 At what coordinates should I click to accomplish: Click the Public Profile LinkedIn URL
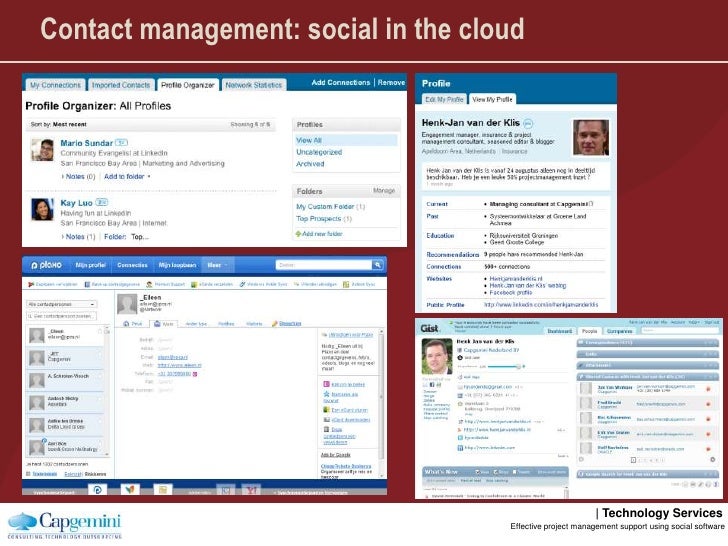[x=541, y=305]
